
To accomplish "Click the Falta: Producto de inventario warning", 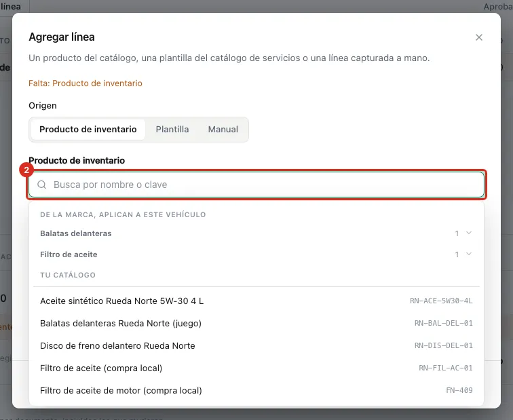I will 85,83.
